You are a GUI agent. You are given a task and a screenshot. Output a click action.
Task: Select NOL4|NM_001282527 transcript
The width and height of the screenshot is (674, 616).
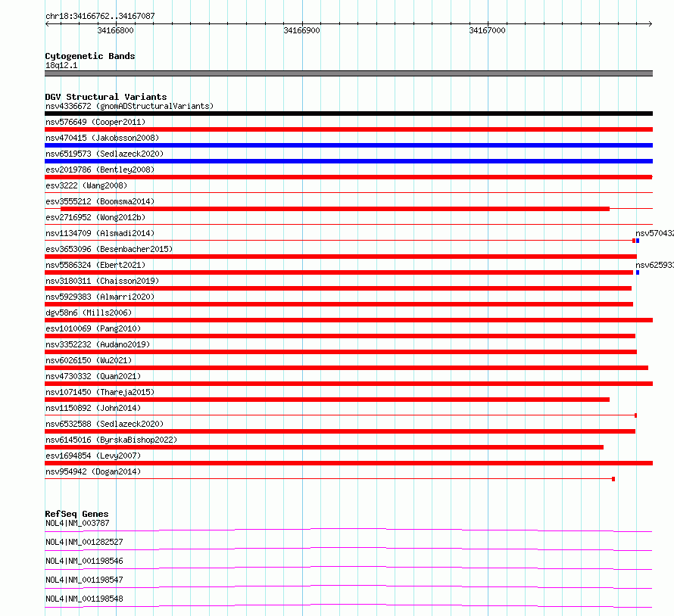point(84,542)
